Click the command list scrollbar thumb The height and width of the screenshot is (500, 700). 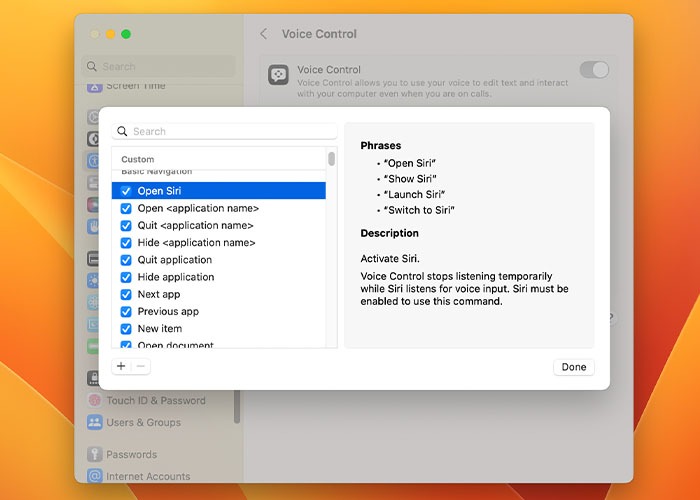click(331, 159)
